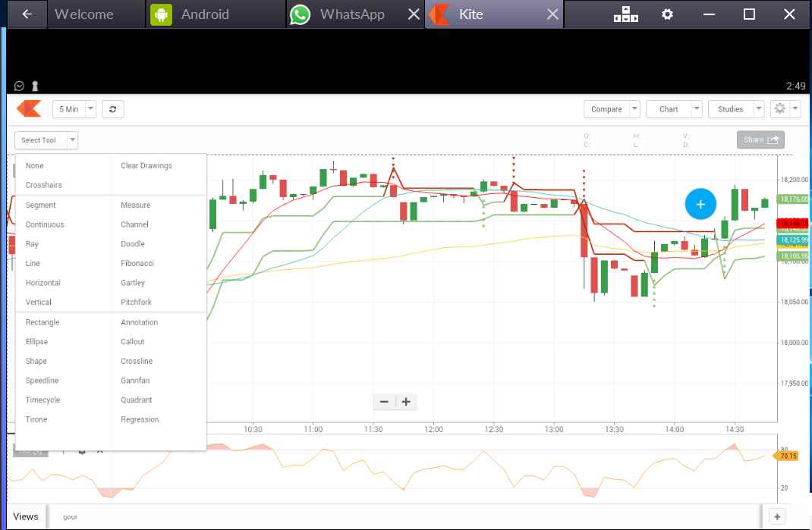Switch to the WhatsApp tab
Image resolution: width=812 pixels, height=530 pixels.
[x=351, y=14]
